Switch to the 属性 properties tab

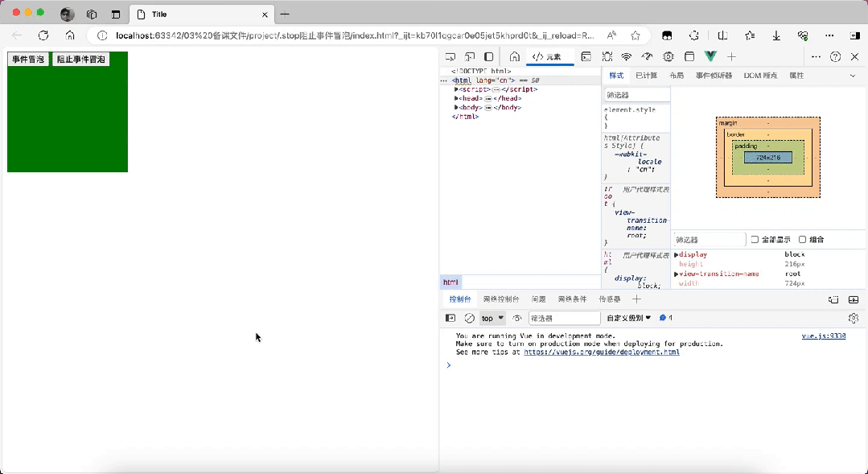(x=796, y=76)
